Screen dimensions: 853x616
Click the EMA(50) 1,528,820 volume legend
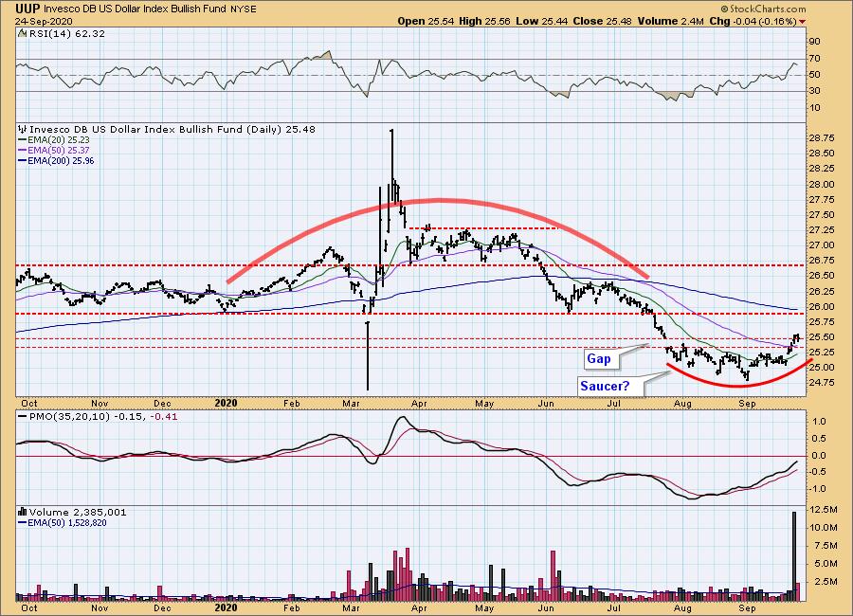(63, 522)
